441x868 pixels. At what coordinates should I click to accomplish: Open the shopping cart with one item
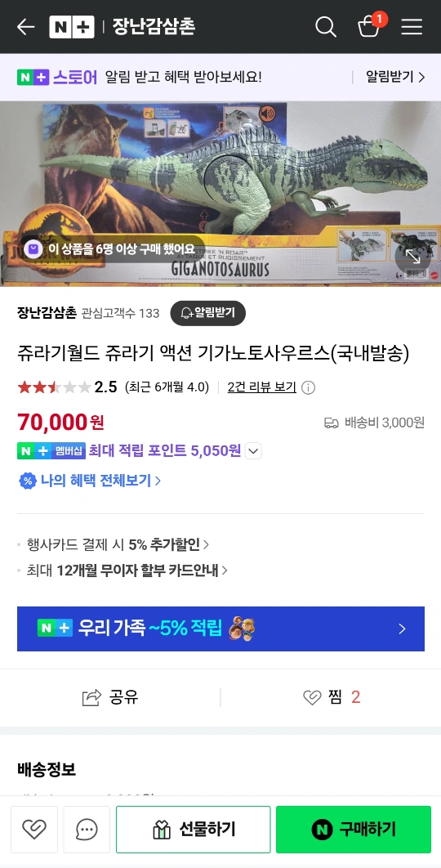click(369, 25)
